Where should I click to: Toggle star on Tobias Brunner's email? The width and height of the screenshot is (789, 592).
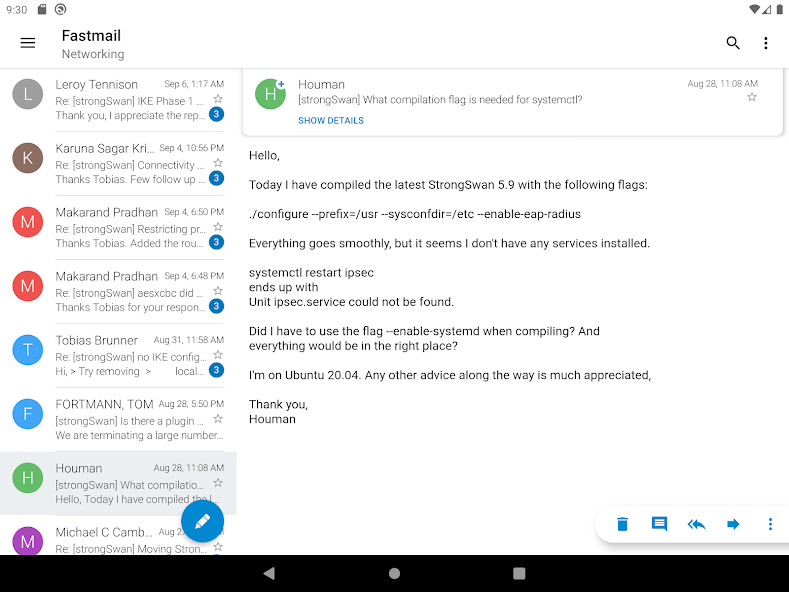(x=217, y=355)
